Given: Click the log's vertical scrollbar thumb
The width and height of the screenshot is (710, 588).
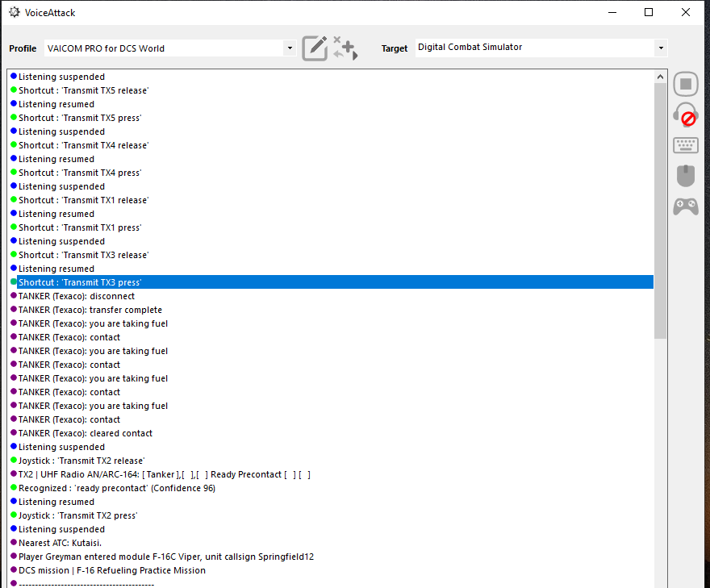Looking at the screenshot, I should pyautogui.click(x=660, y=211).
